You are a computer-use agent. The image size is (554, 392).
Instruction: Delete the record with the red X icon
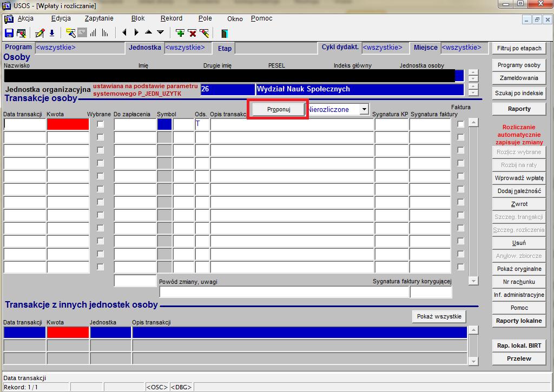[x=192, y=33]
